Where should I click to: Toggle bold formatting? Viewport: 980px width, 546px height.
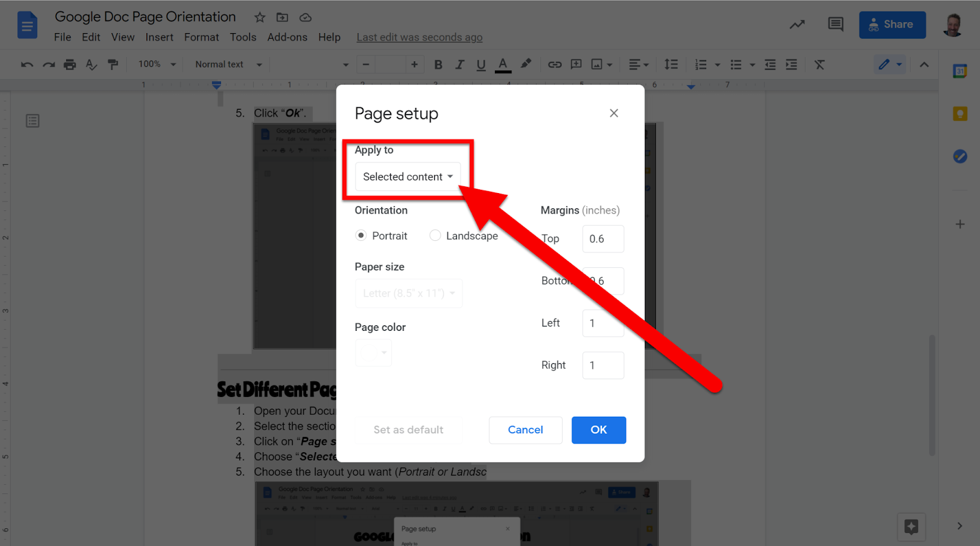[x=438, y=64]
